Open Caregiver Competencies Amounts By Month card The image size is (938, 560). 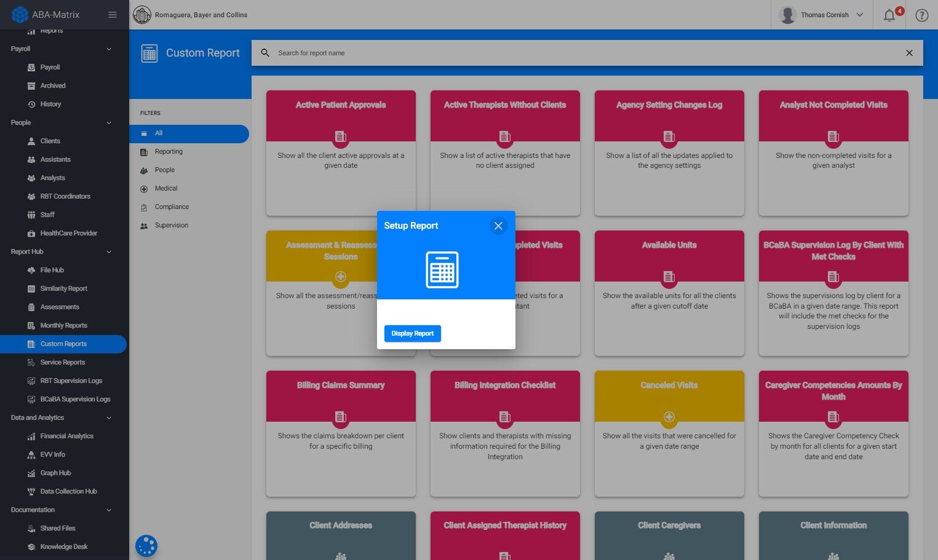(x=833, y=433)
